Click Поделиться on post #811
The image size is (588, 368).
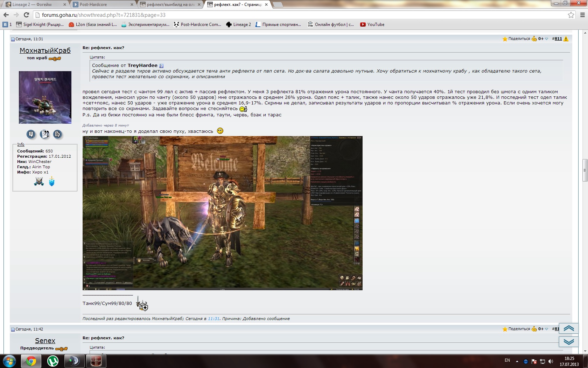[519, 39]
